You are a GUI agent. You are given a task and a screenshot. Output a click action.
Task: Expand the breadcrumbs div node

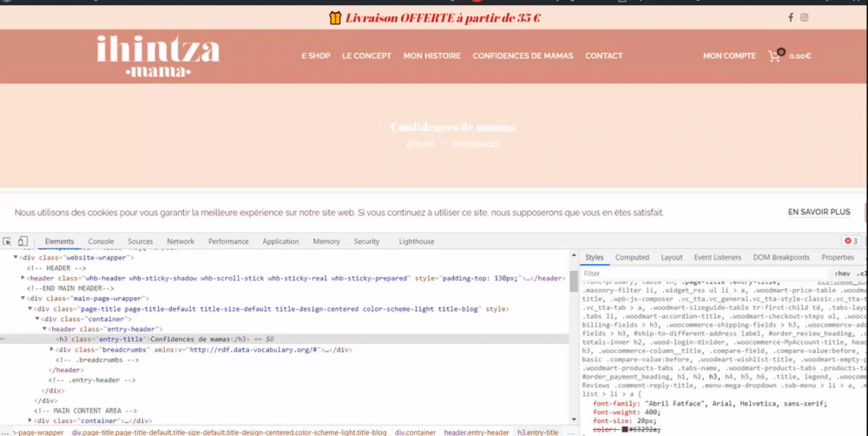(x=51, y=349)
